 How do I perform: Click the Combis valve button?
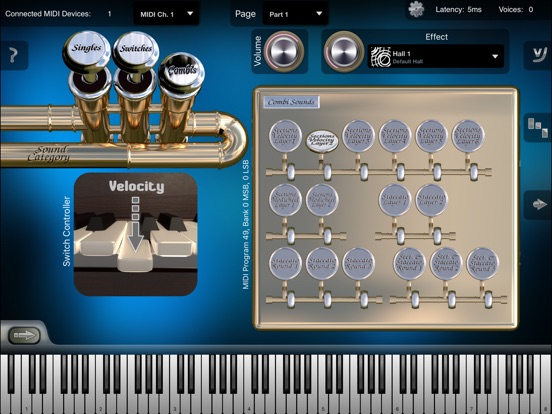182,70
